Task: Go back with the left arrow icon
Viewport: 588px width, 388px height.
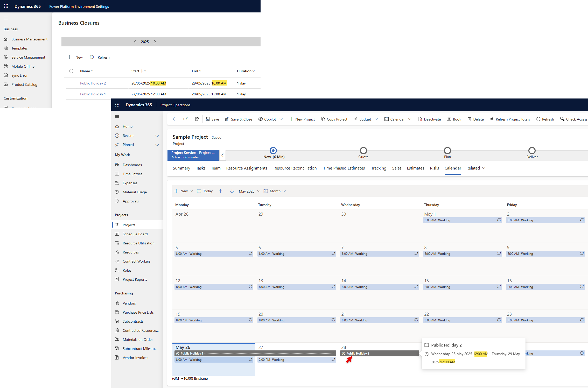Action: click(x=174, y=119)
